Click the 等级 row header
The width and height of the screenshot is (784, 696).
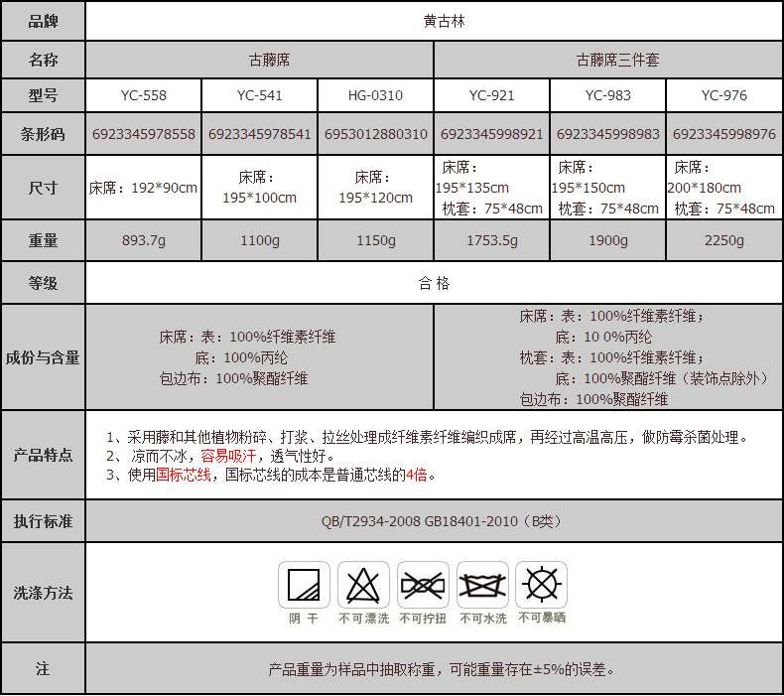pyautogui.click(x=43, y=283)
